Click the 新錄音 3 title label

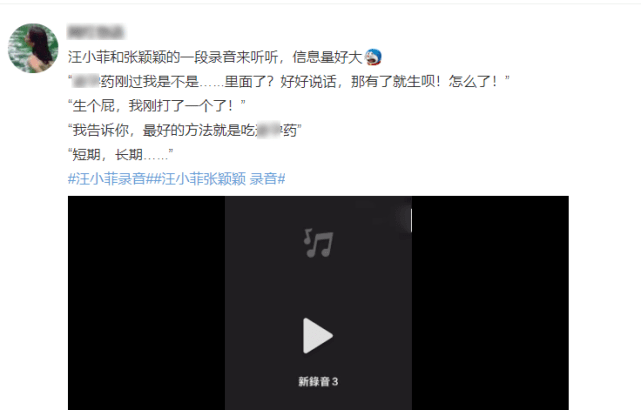point(318,382)
